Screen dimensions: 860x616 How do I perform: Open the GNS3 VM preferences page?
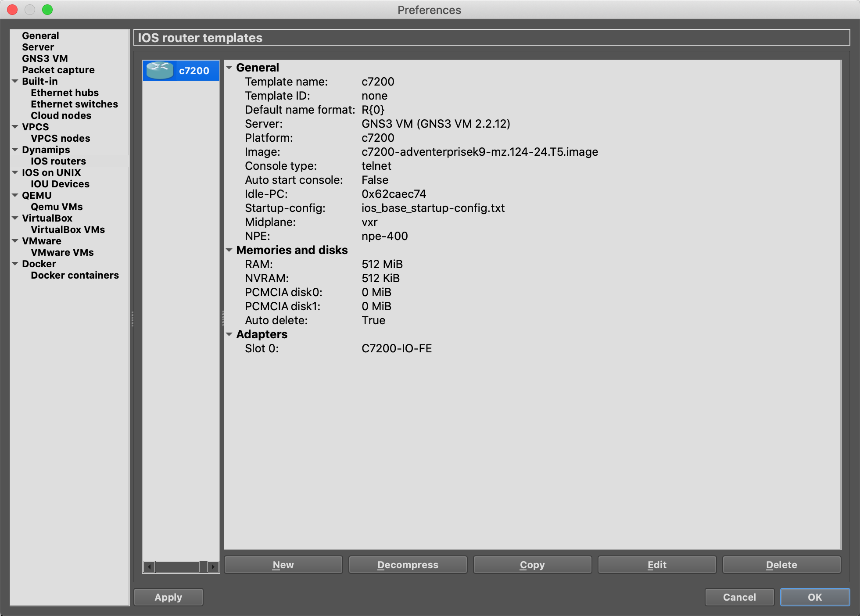tap(45, 58)
